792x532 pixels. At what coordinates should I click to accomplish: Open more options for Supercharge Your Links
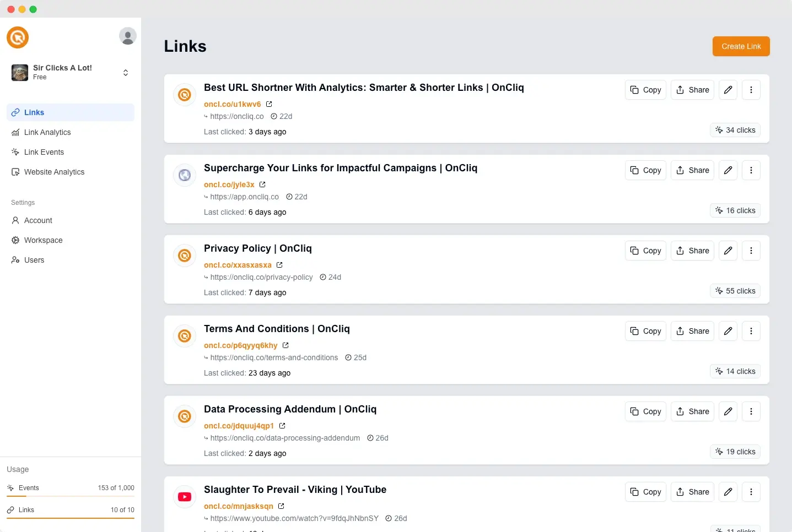pyautogui.click(x=751, y=170)
